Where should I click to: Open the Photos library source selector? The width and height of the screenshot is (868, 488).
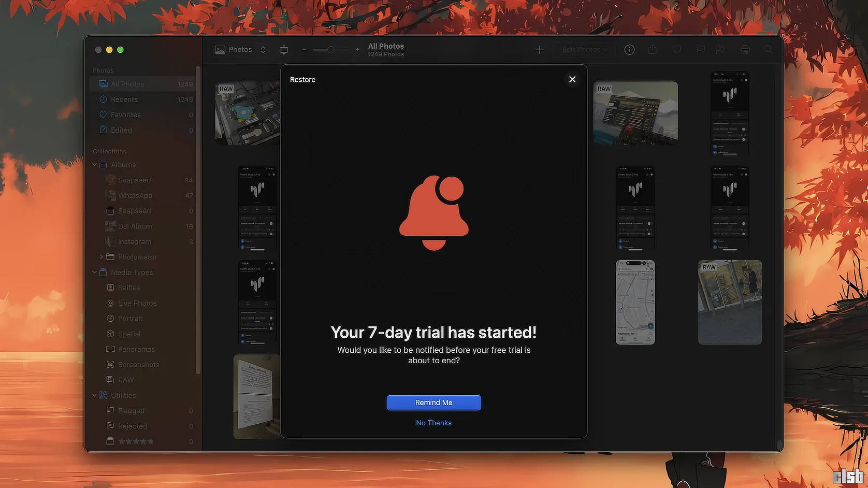click(x=241, y=50)
